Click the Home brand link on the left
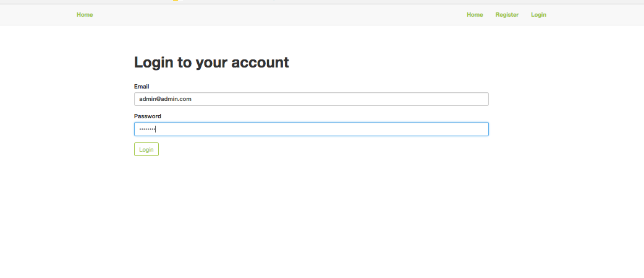644x278 pixels. (85, 15)
